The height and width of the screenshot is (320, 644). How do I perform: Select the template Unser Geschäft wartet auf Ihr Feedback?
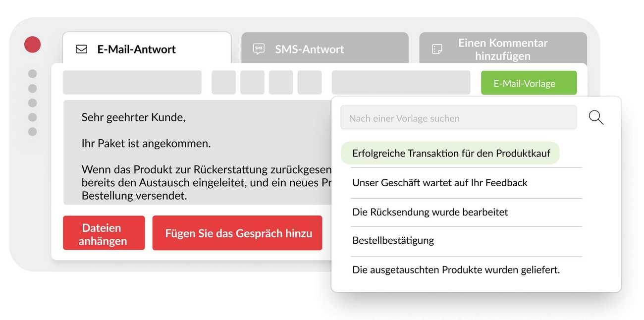[440, 183]
